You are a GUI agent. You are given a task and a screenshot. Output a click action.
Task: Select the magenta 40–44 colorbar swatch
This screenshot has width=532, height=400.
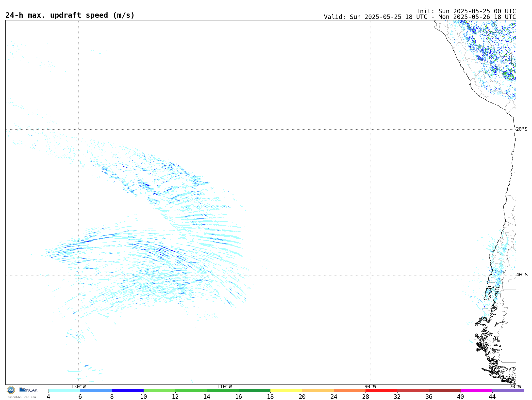477,391
